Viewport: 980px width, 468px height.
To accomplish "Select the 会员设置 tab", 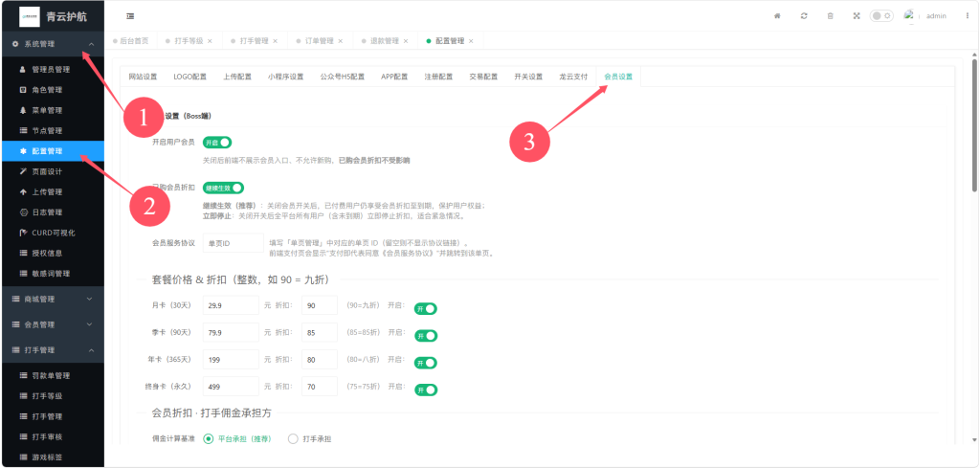I will 618,77.
